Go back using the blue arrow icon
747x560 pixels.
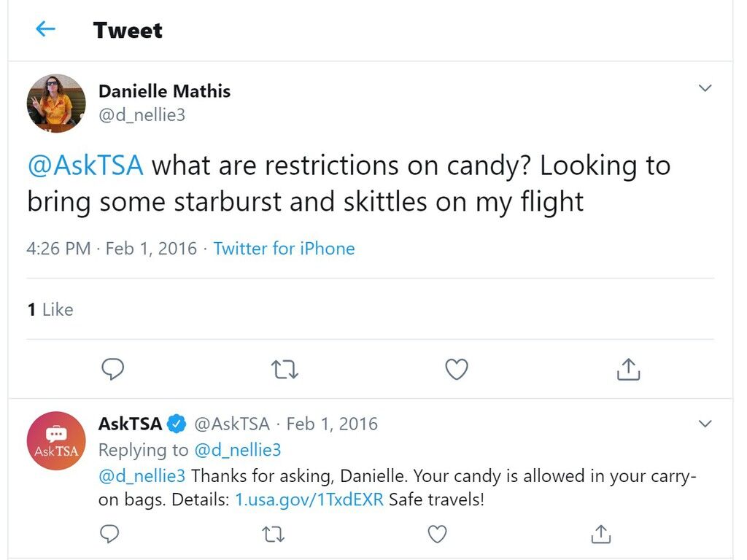point(46,29)
